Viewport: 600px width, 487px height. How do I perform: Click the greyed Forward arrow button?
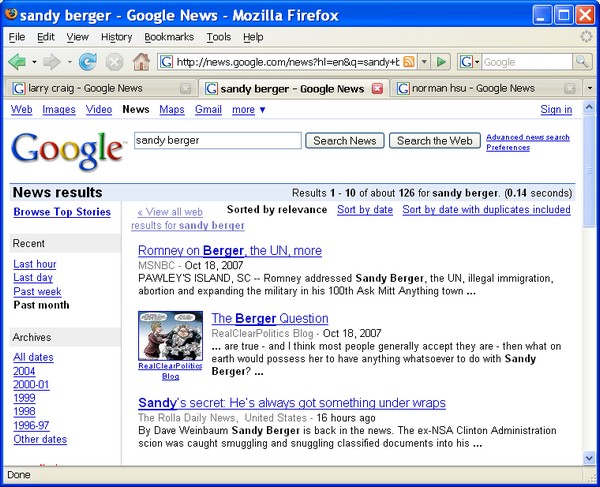coord(52,62)
